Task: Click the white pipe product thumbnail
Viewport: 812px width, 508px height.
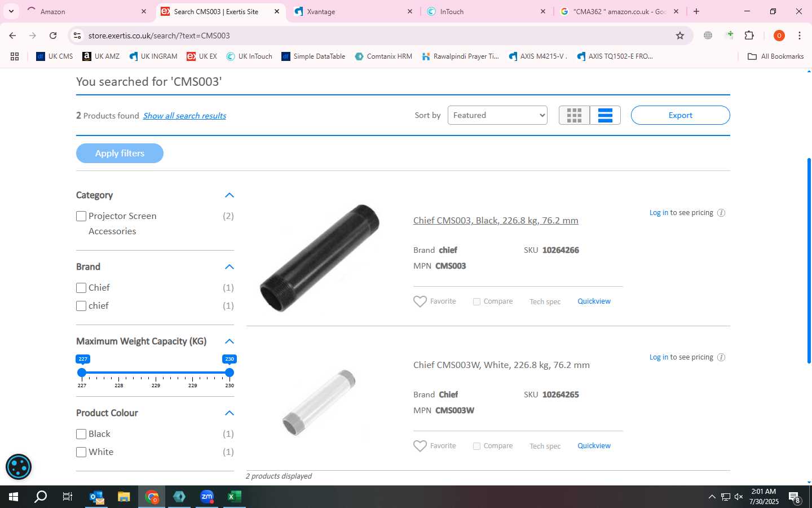Action: 320,402
